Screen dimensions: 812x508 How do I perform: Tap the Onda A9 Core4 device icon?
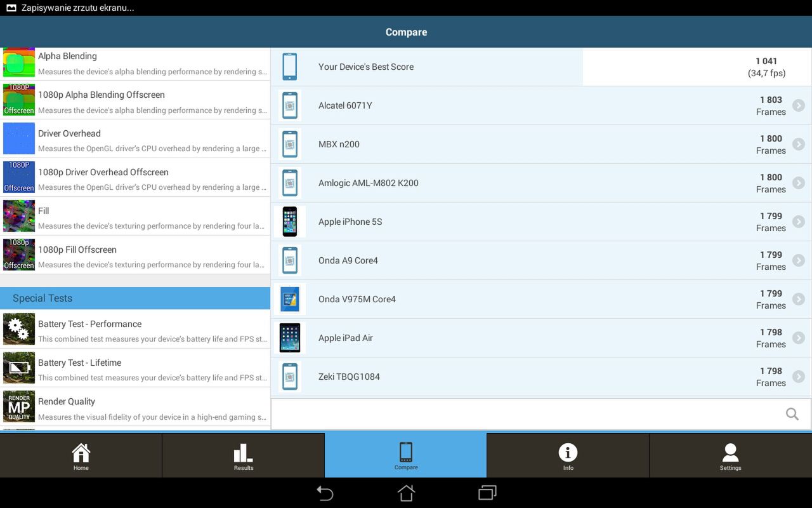click(x=290, y=260)
